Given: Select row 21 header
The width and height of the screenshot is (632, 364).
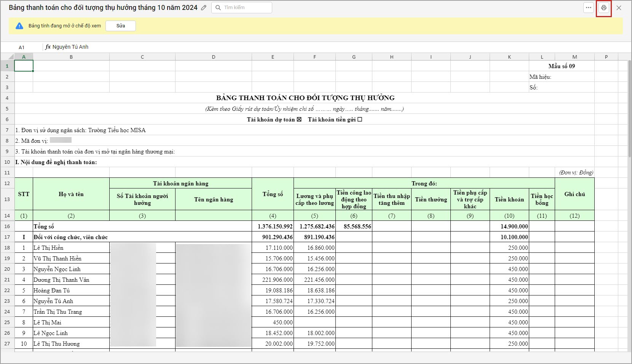Looking at the screenshot, I should click(x=7, y=279).
